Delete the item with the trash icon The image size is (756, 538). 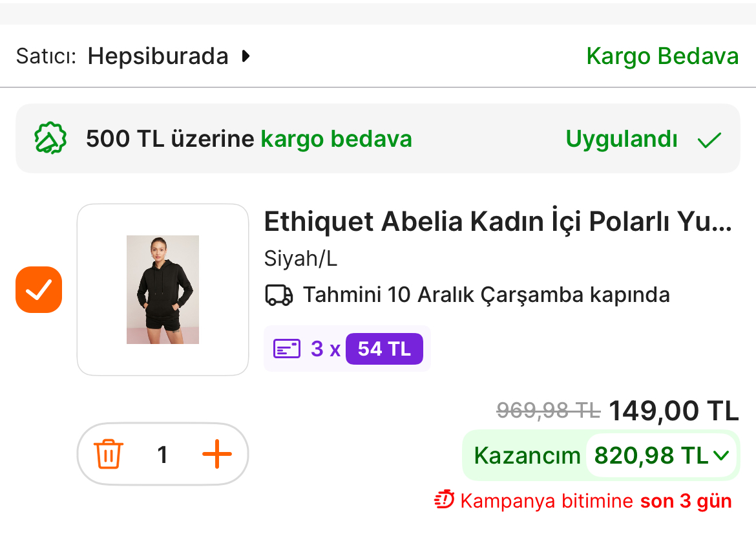point(109,454)
